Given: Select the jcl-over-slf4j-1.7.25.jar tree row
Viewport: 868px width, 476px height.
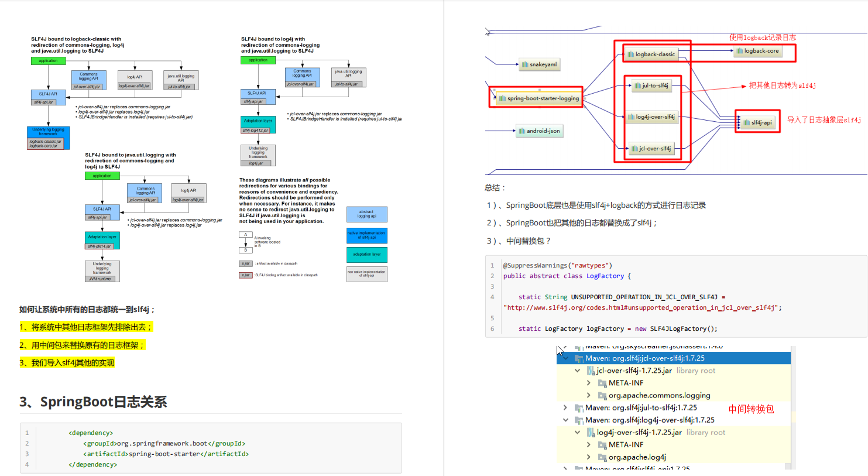Looking at the screenshot, I should [x=674, y=371].
